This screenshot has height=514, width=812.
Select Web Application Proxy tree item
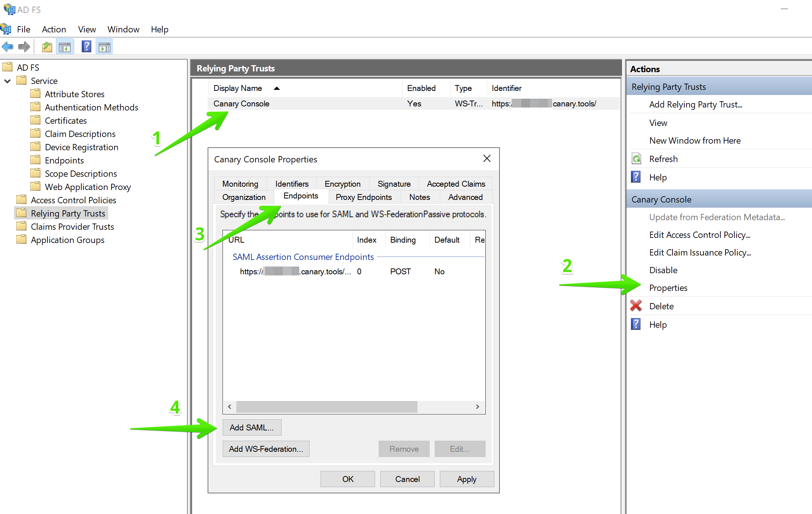click(x=88, y=187)
